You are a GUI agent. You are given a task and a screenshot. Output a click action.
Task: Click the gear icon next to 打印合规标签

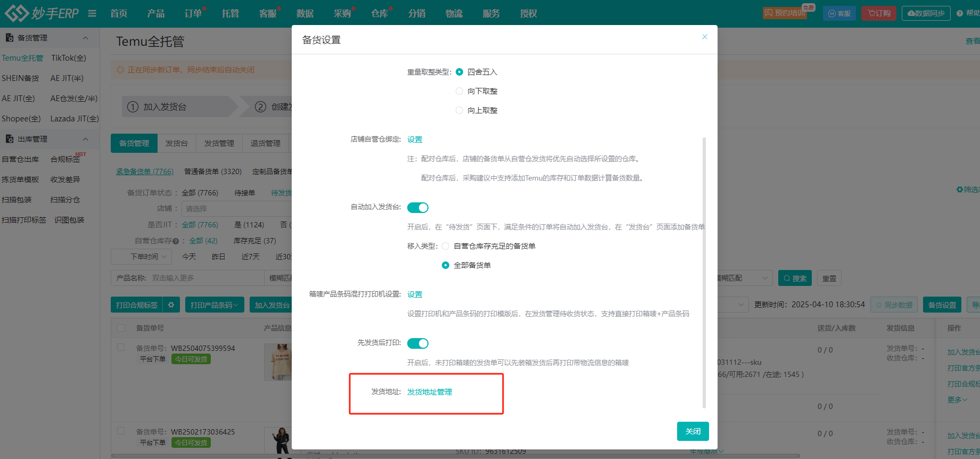pos(171,305)
